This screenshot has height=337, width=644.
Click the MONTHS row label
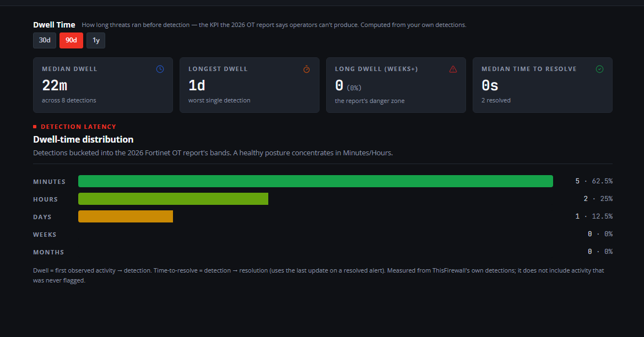pos(48,252)
